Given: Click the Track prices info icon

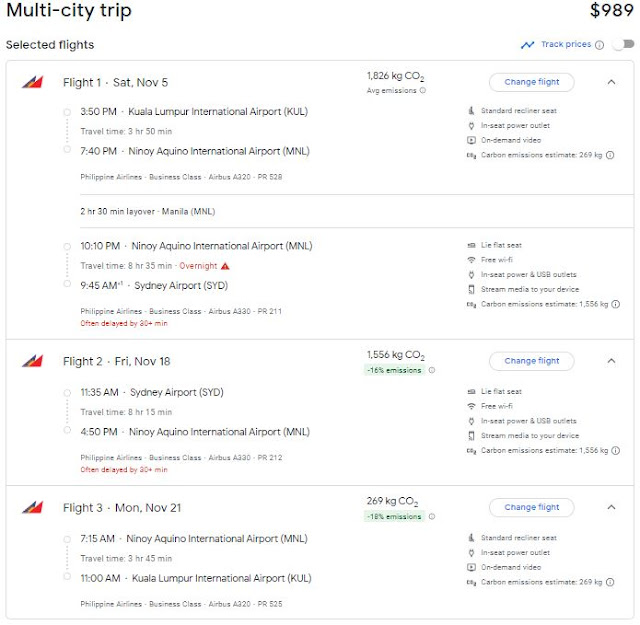Looking at the screenshot, I should (x=600, y=45).
